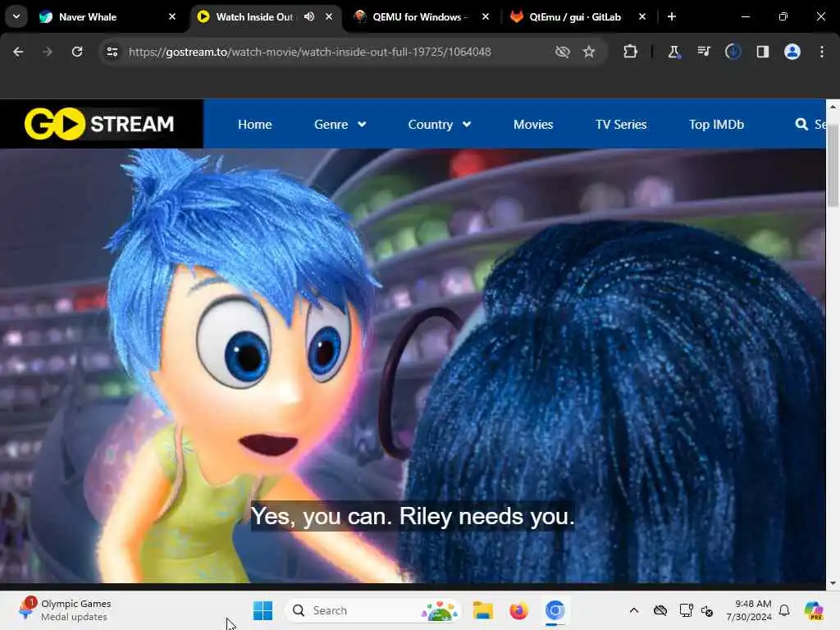Click the site search magnifier icon

(x=801, y=125)
